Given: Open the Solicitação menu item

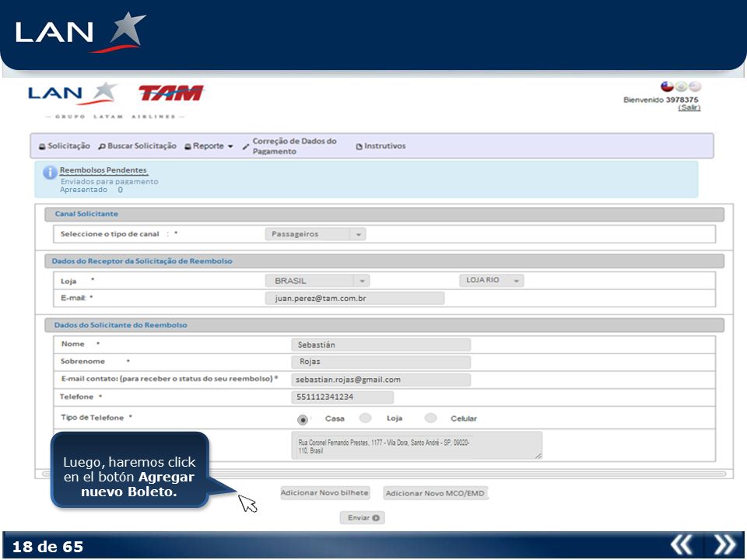Looking at the screenshot, I should (x=65, y=145).
